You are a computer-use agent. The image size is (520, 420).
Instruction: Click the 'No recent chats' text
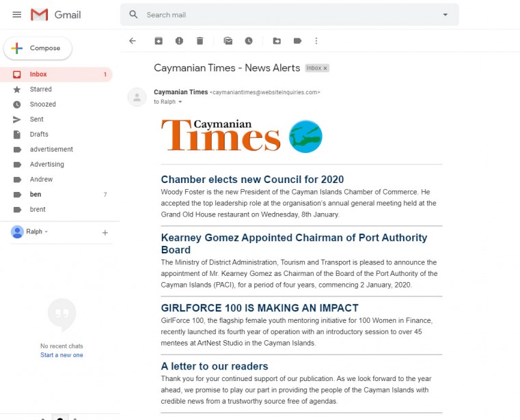click(x=61, y=346)
